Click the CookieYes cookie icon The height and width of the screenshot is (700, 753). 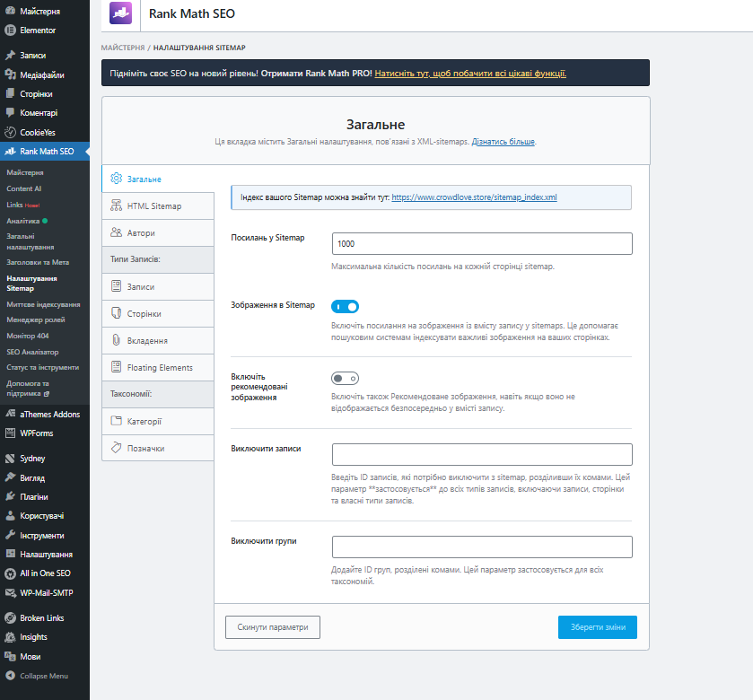(x=10, y=132)
